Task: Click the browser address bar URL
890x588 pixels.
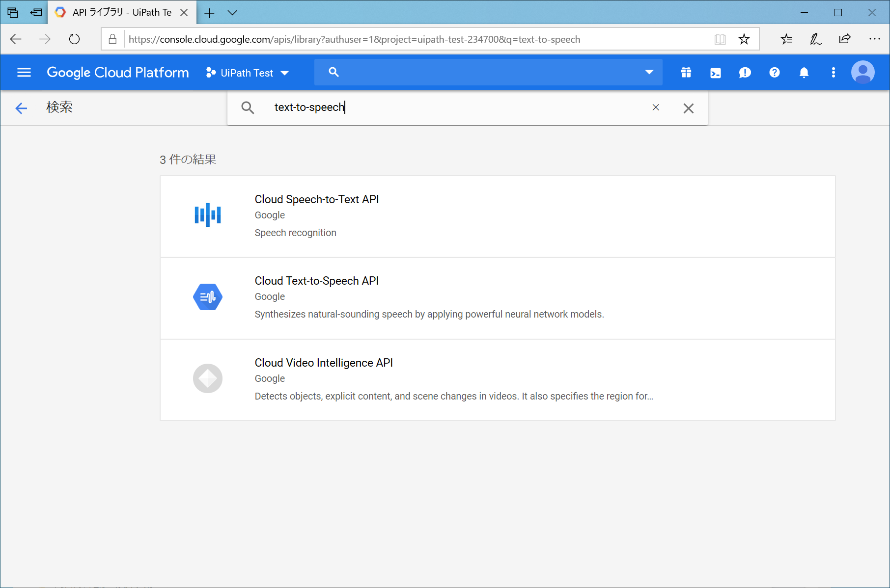Action: coord(355,39)
